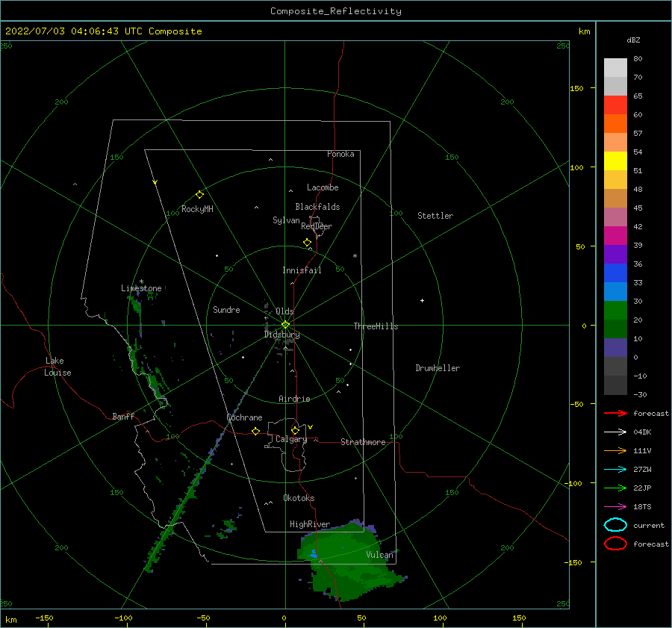The width and height of the screenshot is (672, 628).
Task: Click the asterisk marker above Limestone
Action: pos(141,282)
